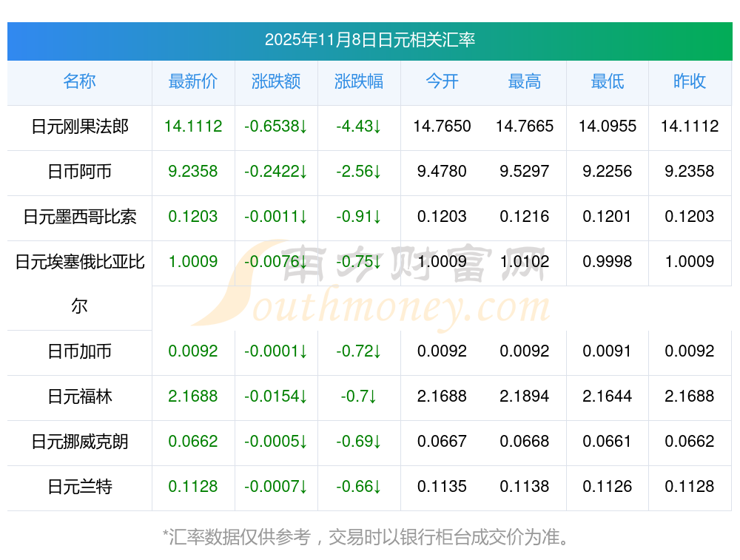Select the 涨跌幅 column header
The height and width of the screenshot is (560, 740).
[359, 81]
